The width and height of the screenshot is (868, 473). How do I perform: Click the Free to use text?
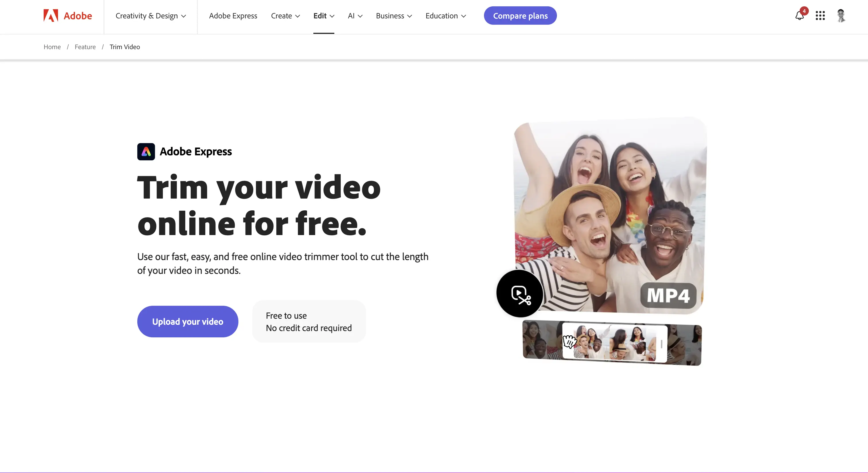point(286,316)
